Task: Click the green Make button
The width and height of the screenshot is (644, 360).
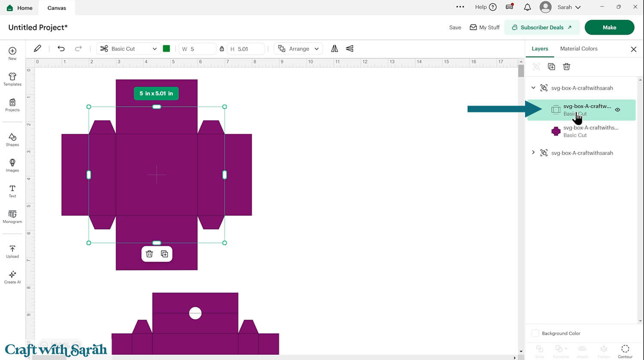Action: [x=609, y=27]
